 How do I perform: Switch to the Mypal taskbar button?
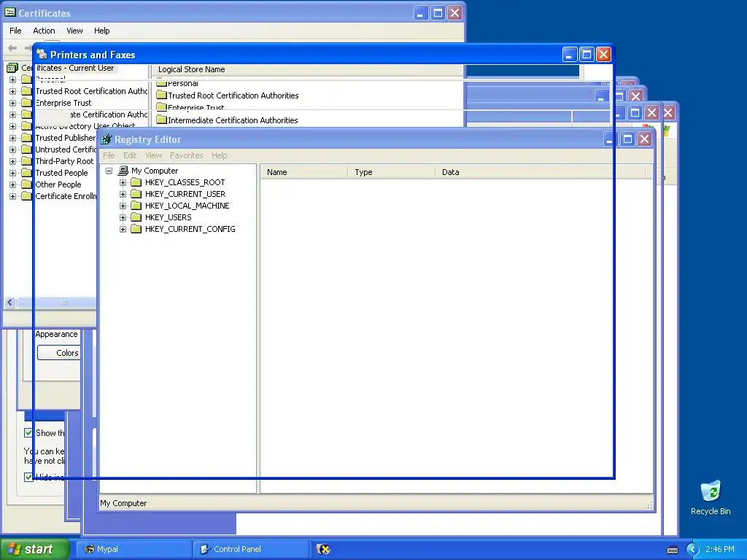pos(134,549)
